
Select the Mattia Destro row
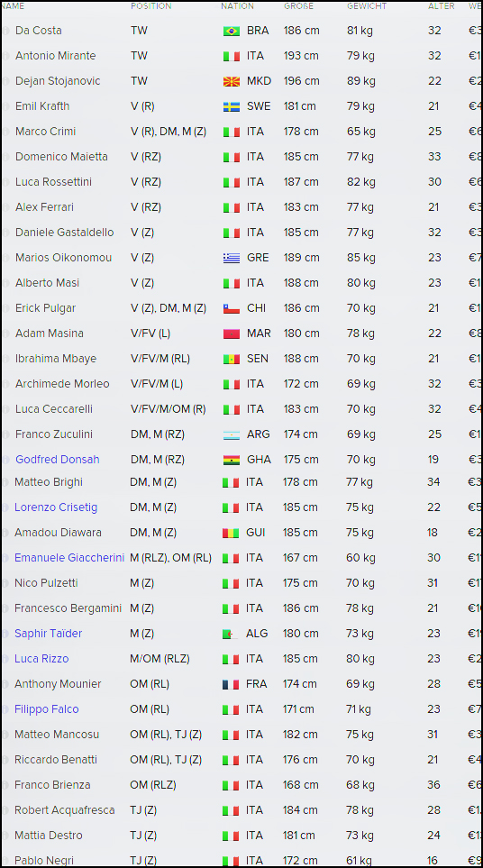click(x=241, y=836)
